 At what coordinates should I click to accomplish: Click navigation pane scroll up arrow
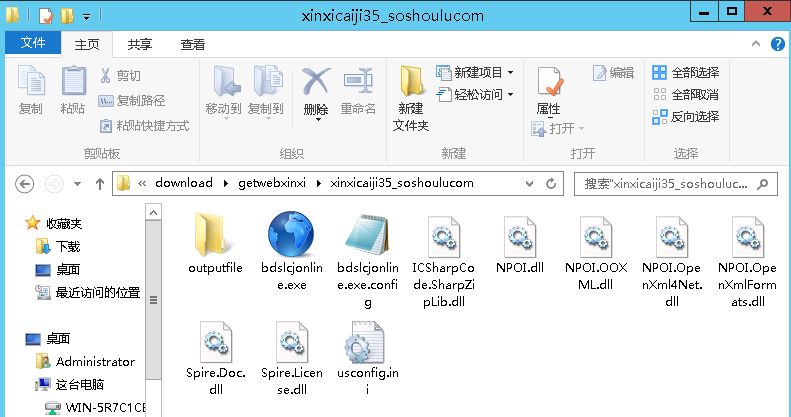153,212
